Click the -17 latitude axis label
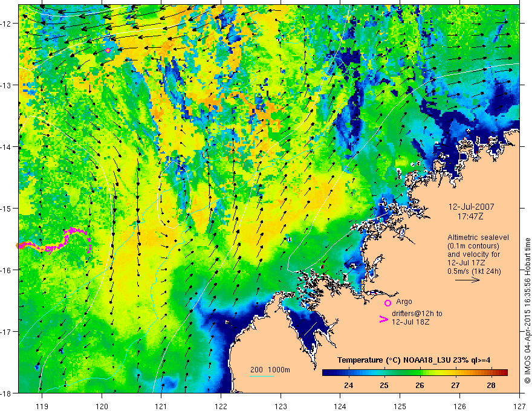Screen dimensions: 532x411 click(x=7, y=332)
